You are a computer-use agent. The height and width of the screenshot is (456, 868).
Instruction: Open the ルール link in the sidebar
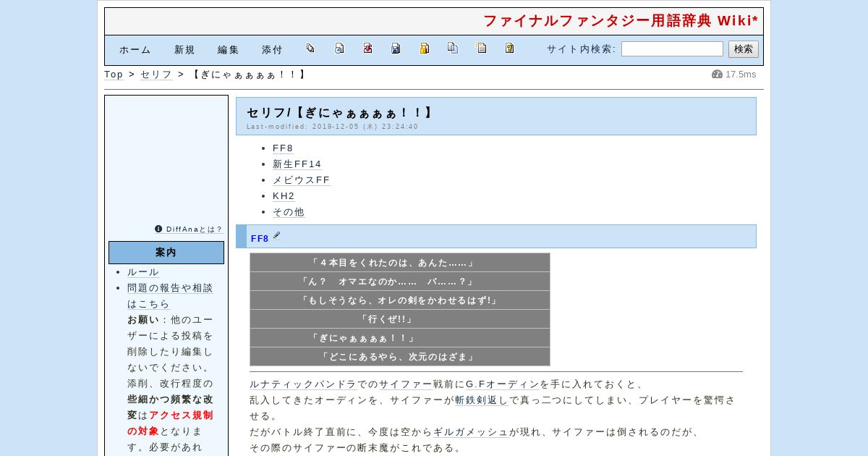(x=143, y=272)
